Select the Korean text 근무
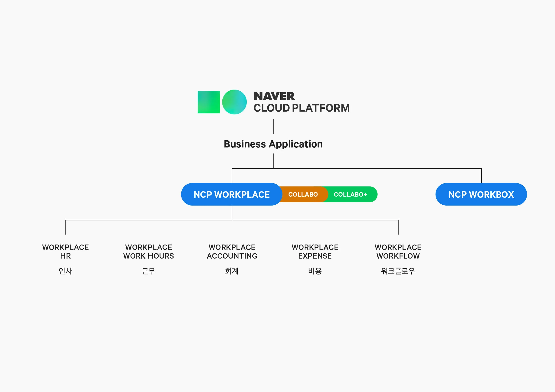The image size is (555, 392). click(149, 271)
